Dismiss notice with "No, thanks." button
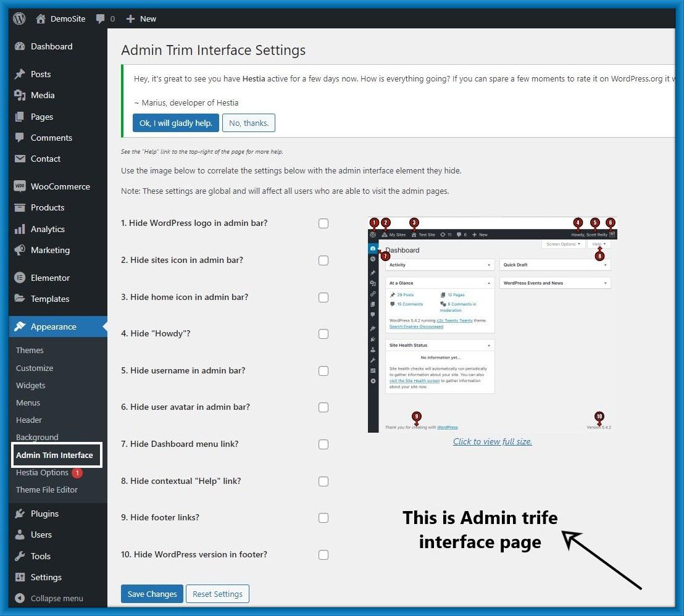Viewport: 684px width, 616px height. click(249, 123)
